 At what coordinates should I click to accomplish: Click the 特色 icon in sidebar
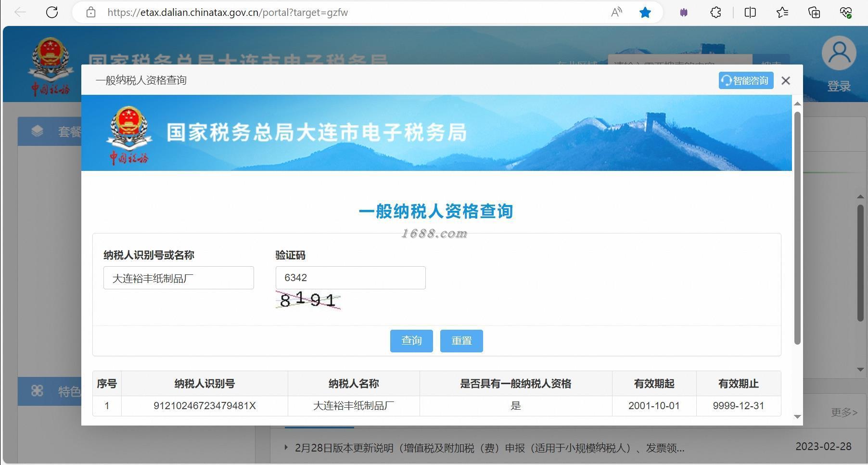click(38, 391)
